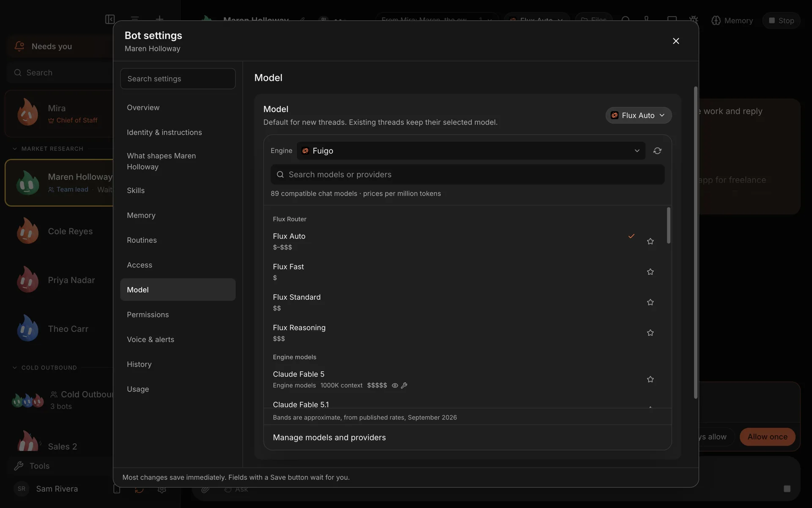Image resolution: width=812 pixels, height=508 pixels.
Task: Click the checkmark on the Flux Auto row
Action: pyautogui.click(x=631, y=236)
